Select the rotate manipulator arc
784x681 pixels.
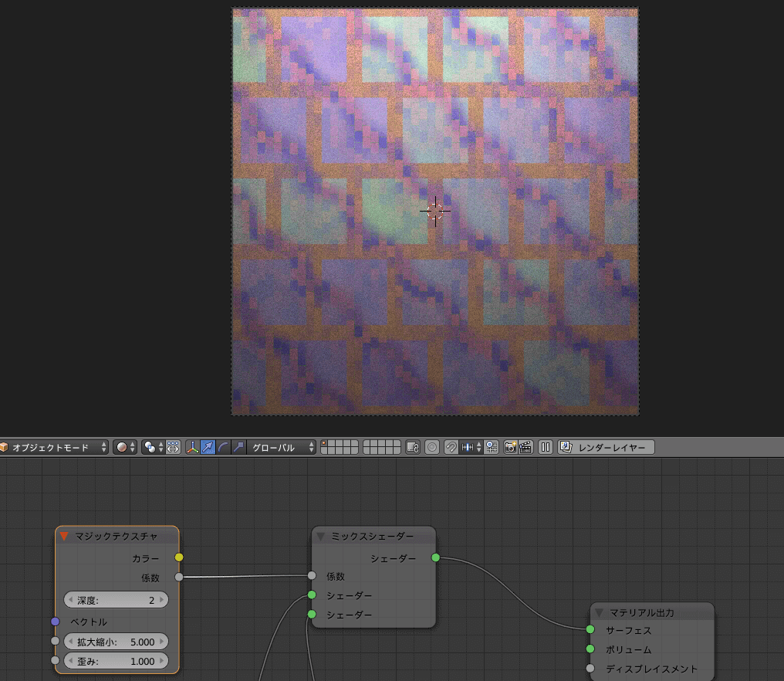click(x=223, y=447)
